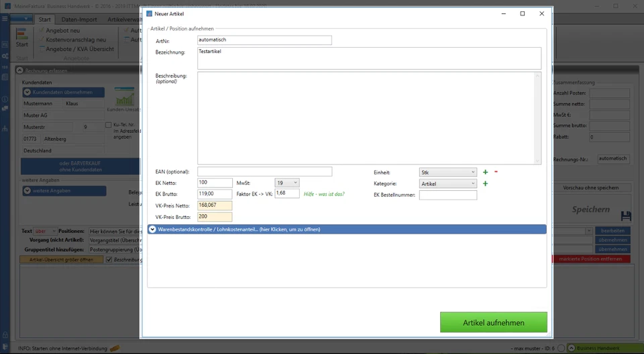Open the Einheit dropdown showing Stk
This screenshot has width=644, height=354.
point(447,172)
